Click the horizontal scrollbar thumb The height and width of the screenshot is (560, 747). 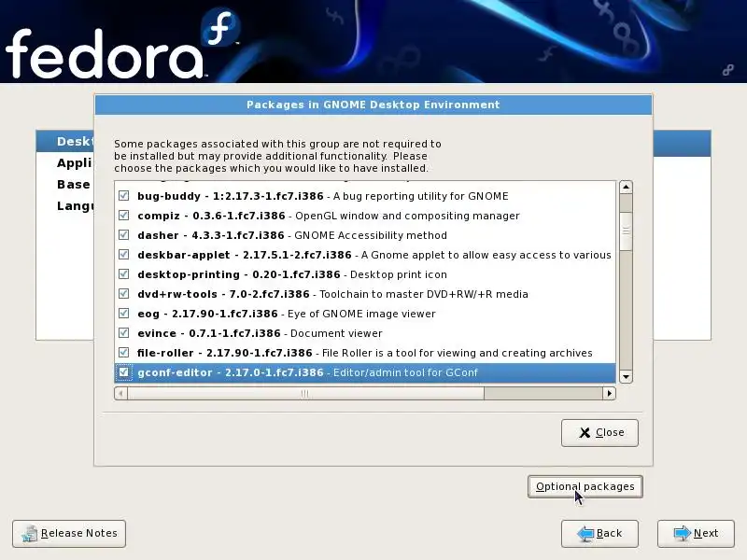[305, 393]
